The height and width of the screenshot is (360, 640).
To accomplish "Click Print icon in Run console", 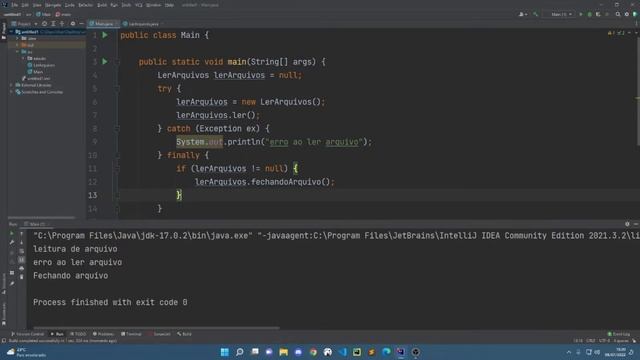I will coord(22,268).
